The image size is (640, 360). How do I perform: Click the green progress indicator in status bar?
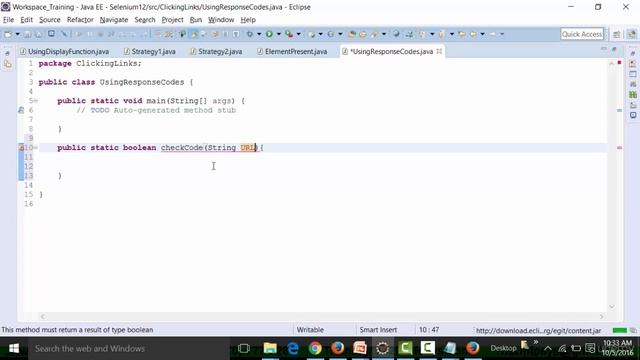point(620,330)
